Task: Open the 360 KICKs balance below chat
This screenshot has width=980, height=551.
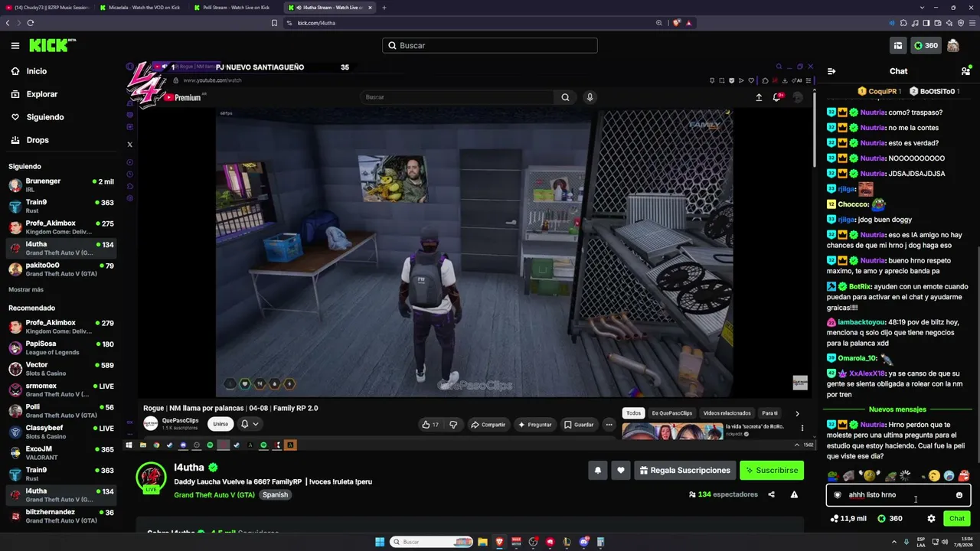Action: click(x=890, y=519)
